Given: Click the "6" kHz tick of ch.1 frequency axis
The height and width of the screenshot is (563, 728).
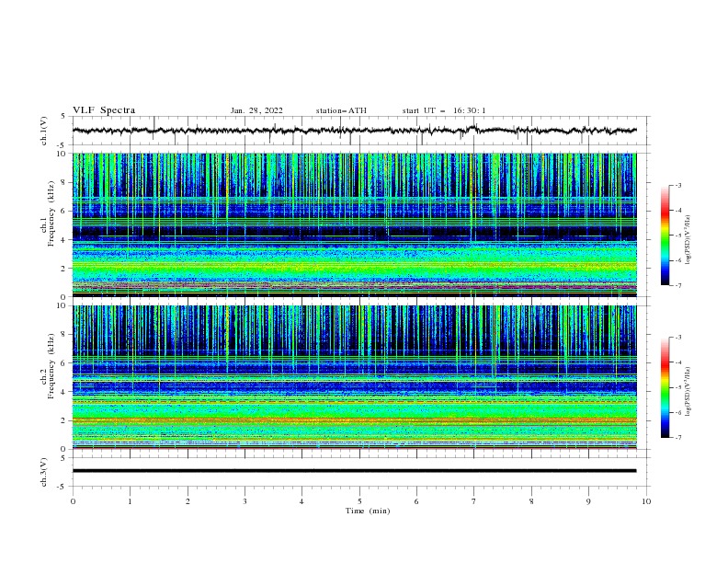Looking at the screenshot, I should tap(63, 211).
